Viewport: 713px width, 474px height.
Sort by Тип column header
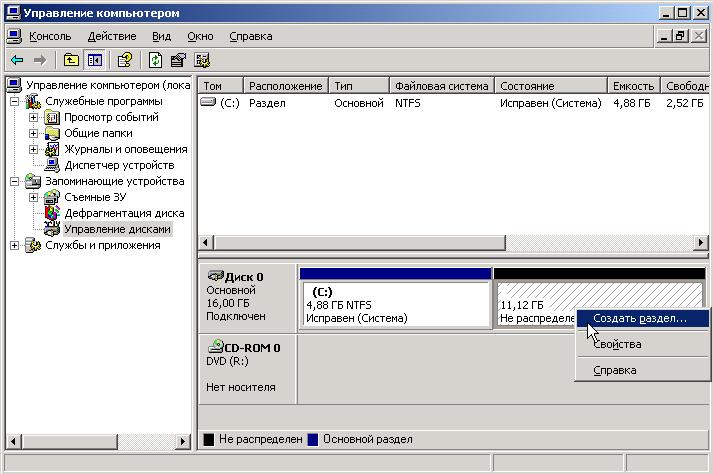359,86
